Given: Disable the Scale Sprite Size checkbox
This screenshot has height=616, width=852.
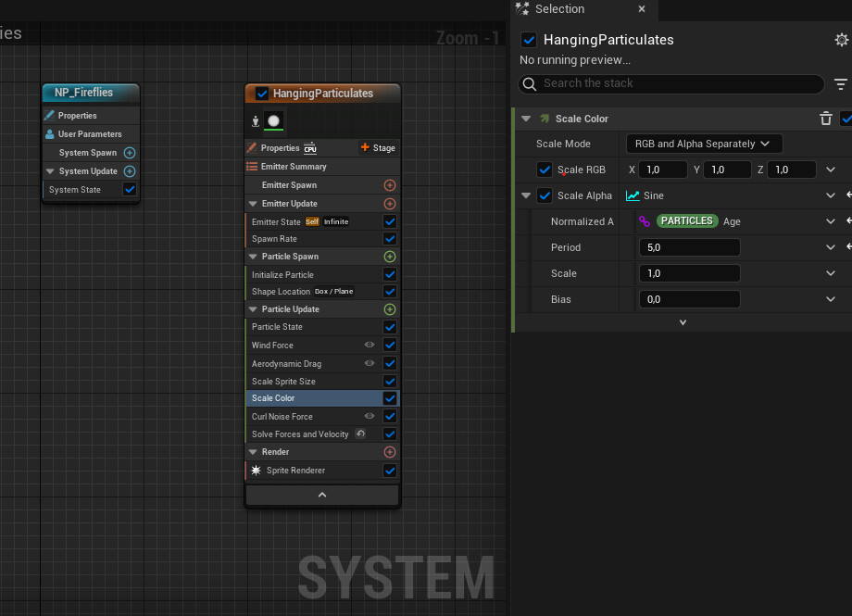Looking at the screenshot, I should pos(390,381).
